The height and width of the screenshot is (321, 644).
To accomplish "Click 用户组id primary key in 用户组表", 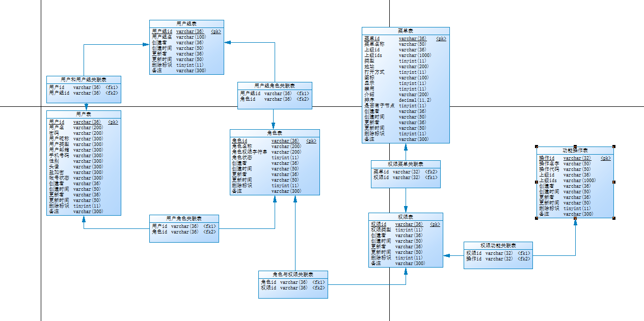I will coord(186,32).
